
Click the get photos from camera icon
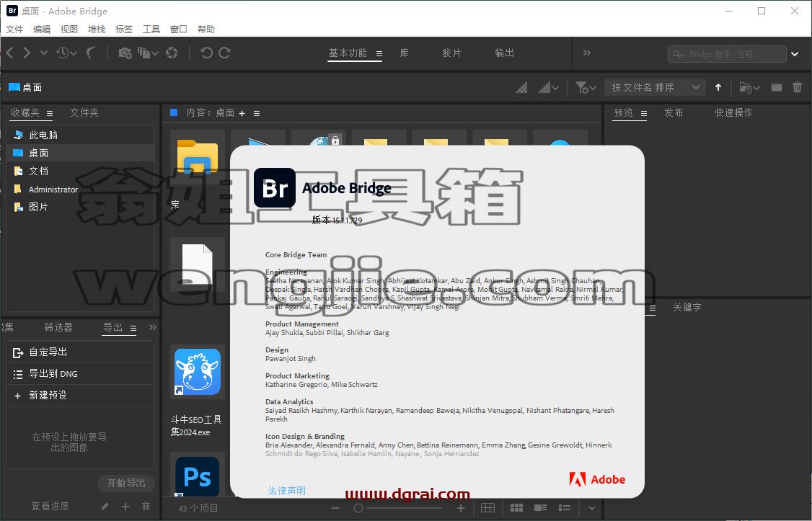click(125, 53)
